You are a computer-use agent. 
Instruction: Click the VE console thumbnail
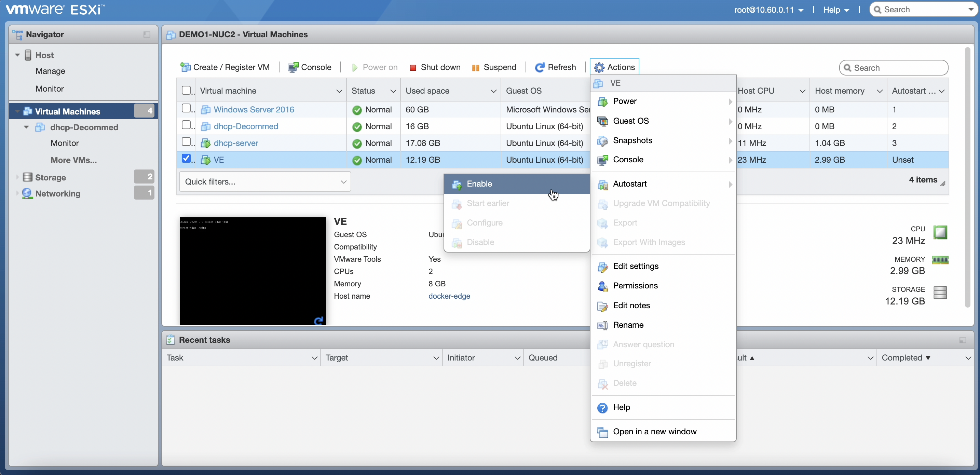pos(253,271)
